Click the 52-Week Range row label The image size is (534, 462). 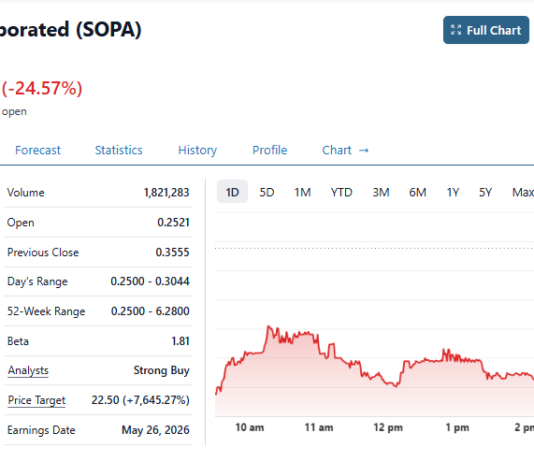pos(46,311)
